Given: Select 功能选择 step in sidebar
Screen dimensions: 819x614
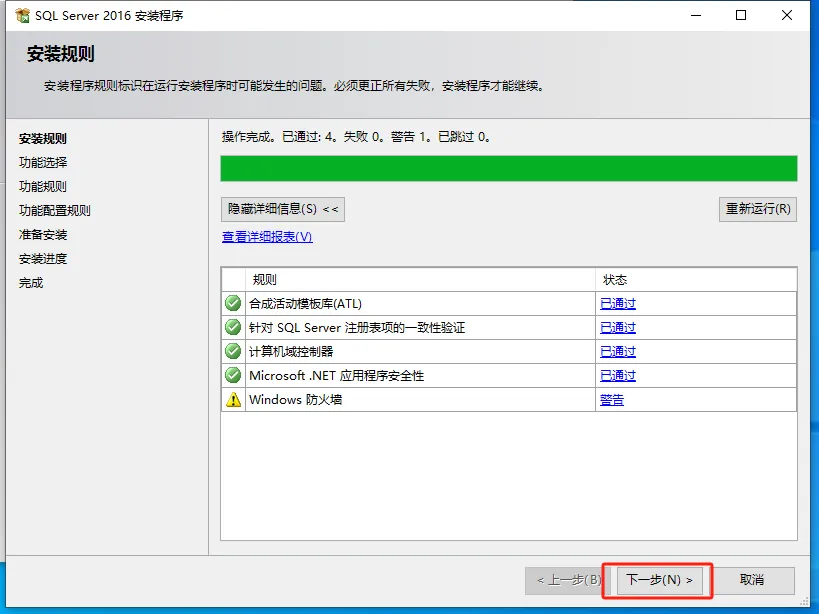Looking at the screenshot, I should [x=43, y=162].
